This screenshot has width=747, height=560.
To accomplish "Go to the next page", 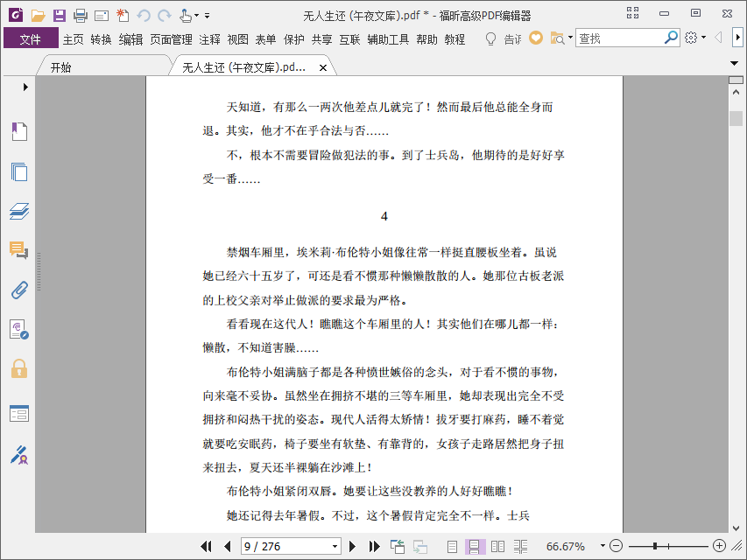I will [353, 546].
